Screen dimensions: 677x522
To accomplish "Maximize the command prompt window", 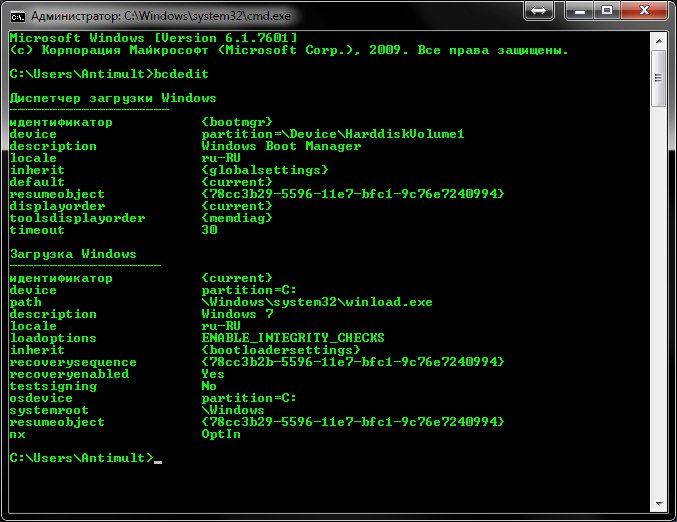I will pos(607,10).
